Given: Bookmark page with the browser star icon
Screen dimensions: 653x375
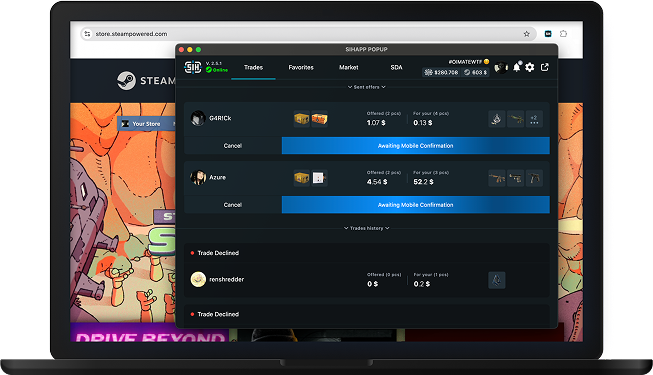Looking at the screenshot, I should (526, 34).
